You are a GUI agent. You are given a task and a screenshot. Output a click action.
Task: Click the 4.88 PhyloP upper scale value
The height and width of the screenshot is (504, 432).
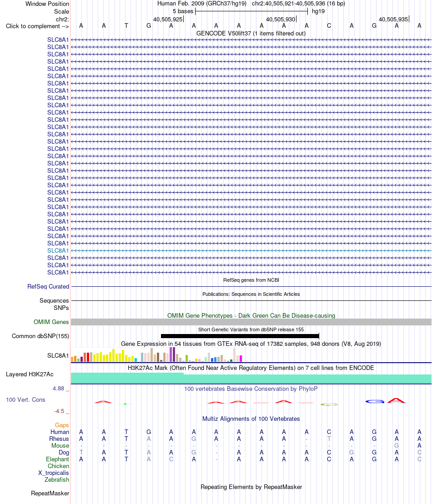(59, 389)
